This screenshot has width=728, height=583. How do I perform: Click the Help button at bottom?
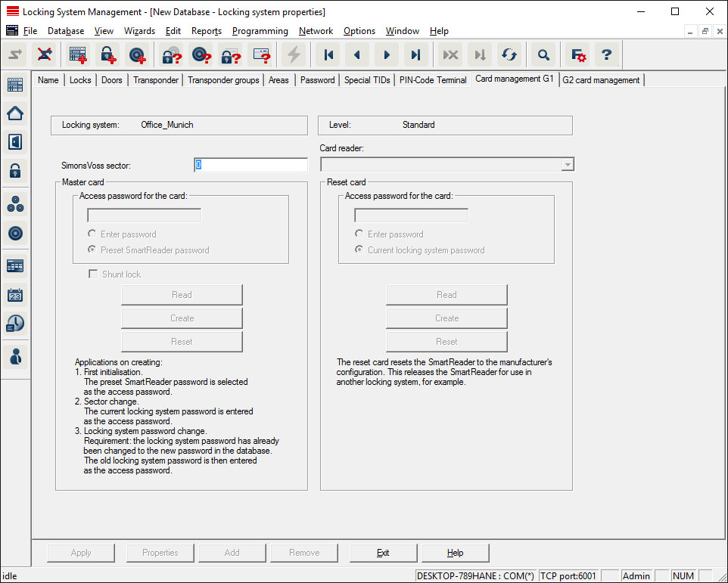point(455,553)
